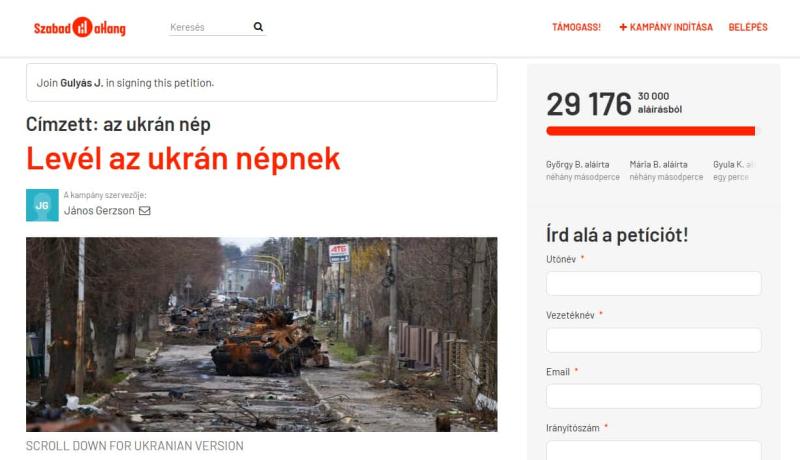Viewport: 800px width, 460px height.
Task: Click the Join Gulyás J. banner
Action: click(x=262, y=83)
